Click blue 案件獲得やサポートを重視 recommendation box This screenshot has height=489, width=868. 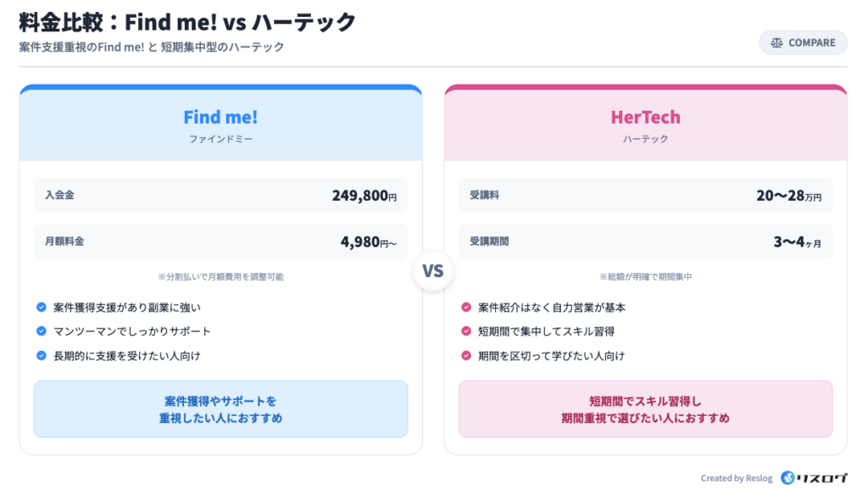(220, 408)
